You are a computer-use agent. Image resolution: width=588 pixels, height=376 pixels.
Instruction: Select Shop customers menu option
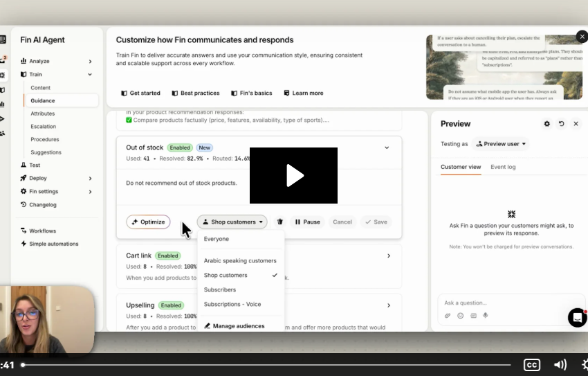click(241, 275)
